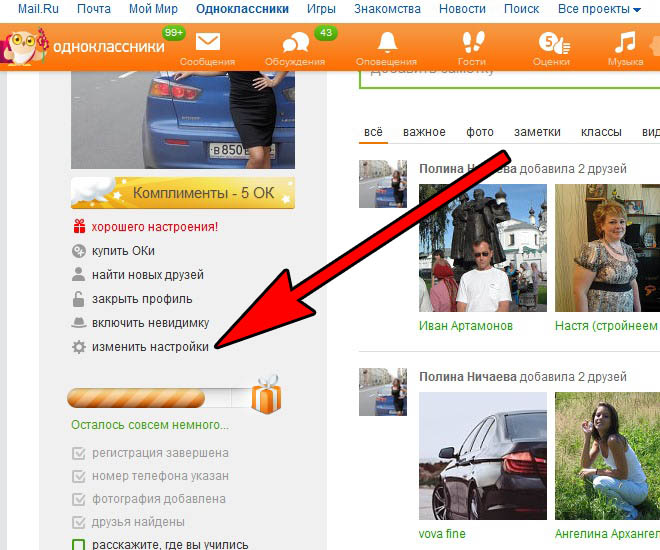This screenshot has height=550, width=660.
Task: Open Mail.Ru in the top bar
Action: tap(38, 9)
